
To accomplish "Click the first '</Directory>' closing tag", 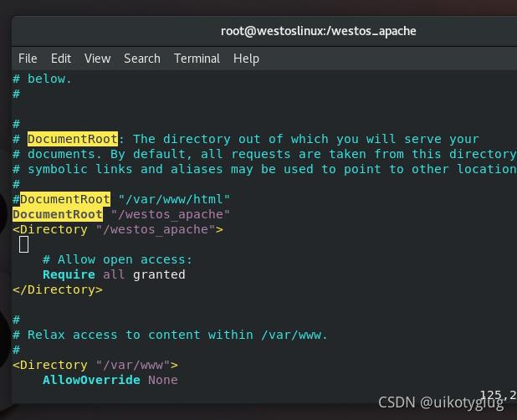I will pyautogui.click(x=58, y=289).
